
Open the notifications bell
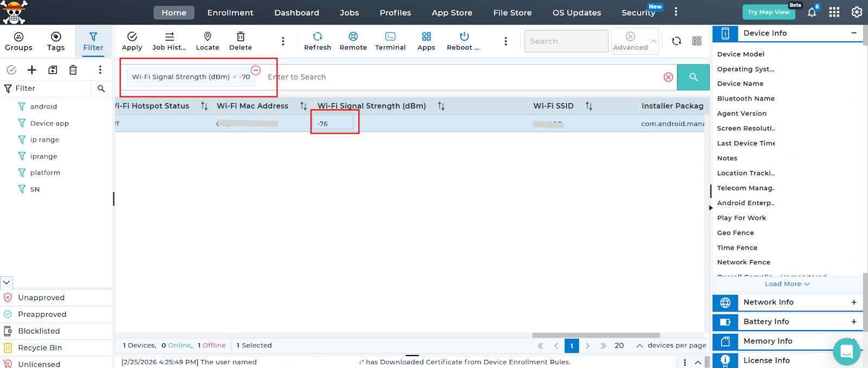click(812, 12)
